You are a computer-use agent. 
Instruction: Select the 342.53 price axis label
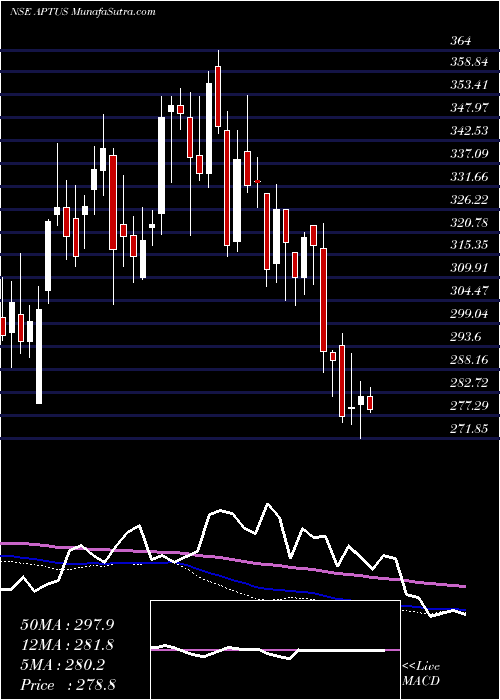[x=468, y=131]
